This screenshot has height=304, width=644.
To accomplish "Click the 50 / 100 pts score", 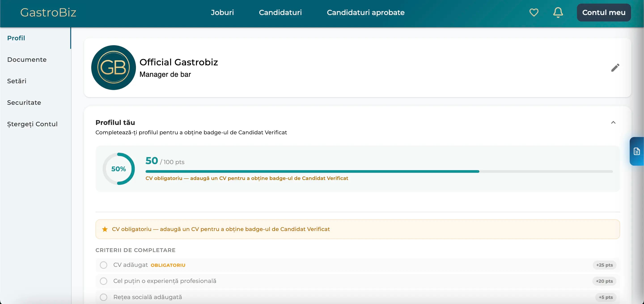I will point(165,161).
